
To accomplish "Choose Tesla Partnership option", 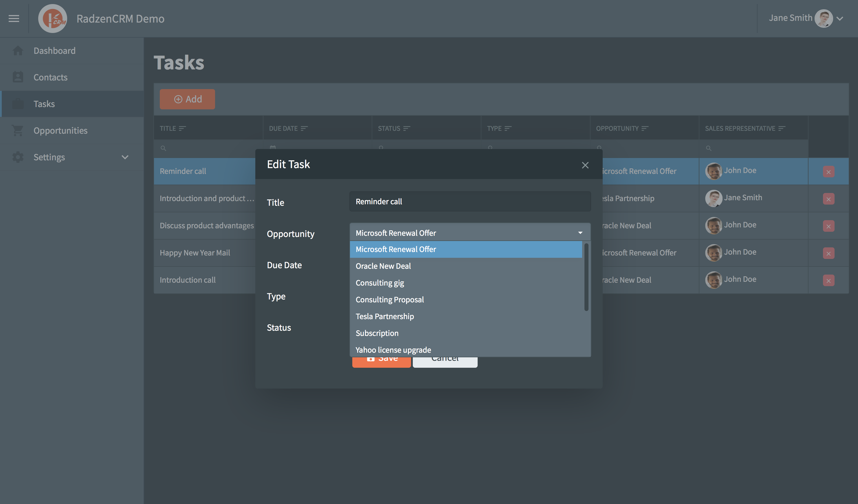I will pyautogui.click(x=466, y=316).
